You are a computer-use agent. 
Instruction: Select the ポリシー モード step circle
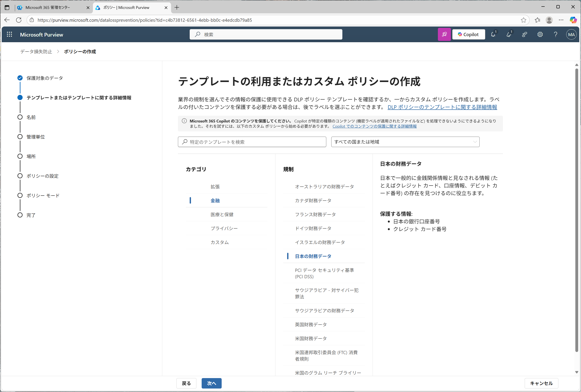tap(20, 195)
